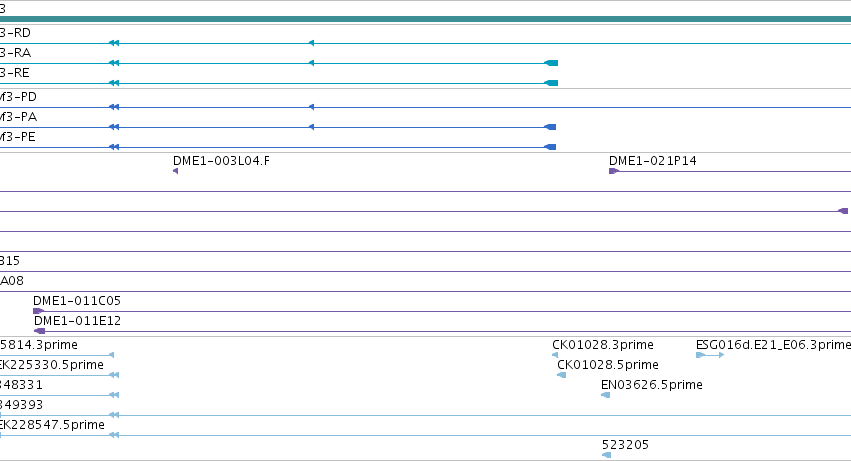
Task: Click the f3-PD protein label
Action: 18,97
